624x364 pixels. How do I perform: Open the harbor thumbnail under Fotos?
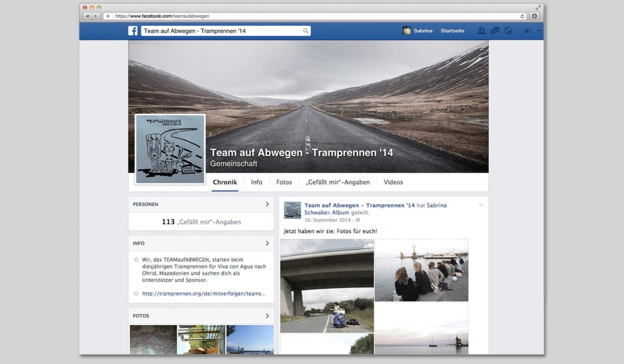[x=250, y=340]
